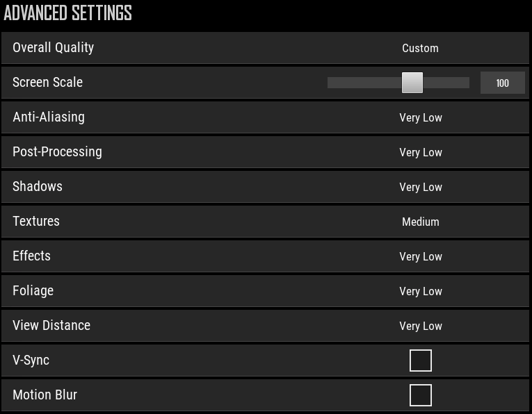Click the slider track left of the handle
The height and width of the screenshot is (414, 532).
coord(364,83)
